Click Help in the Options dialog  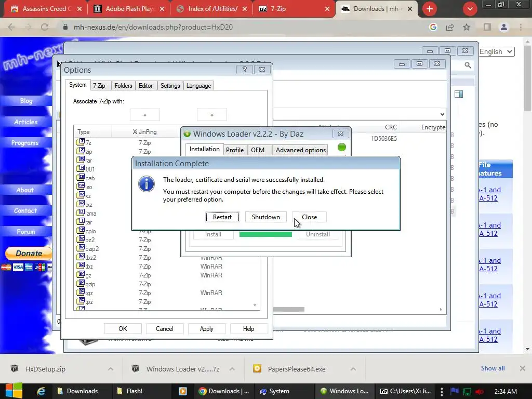249,329
